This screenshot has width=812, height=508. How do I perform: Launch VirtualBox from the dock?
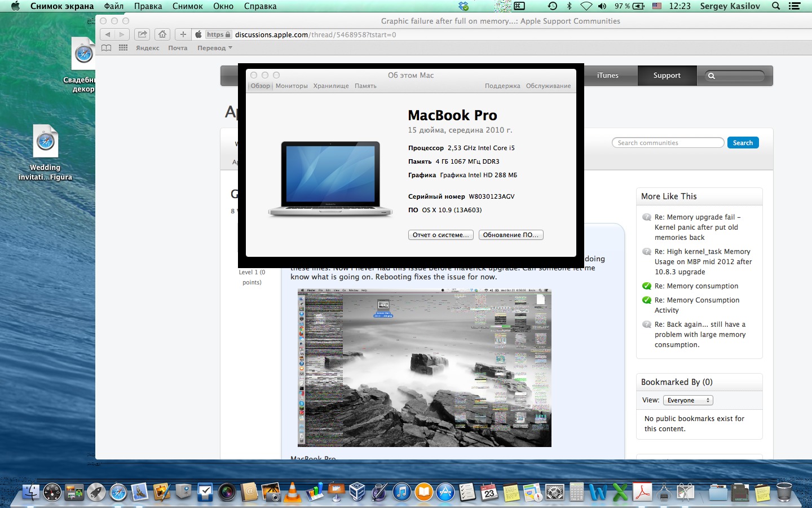tap(358, 492)
